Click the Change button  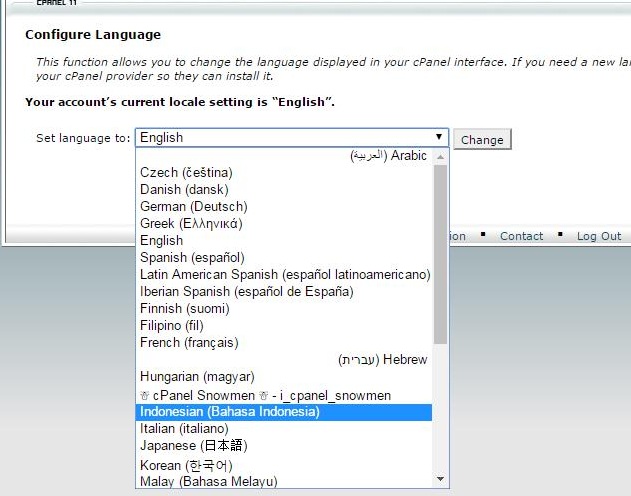pyautogui.click(x=482, y=140)
